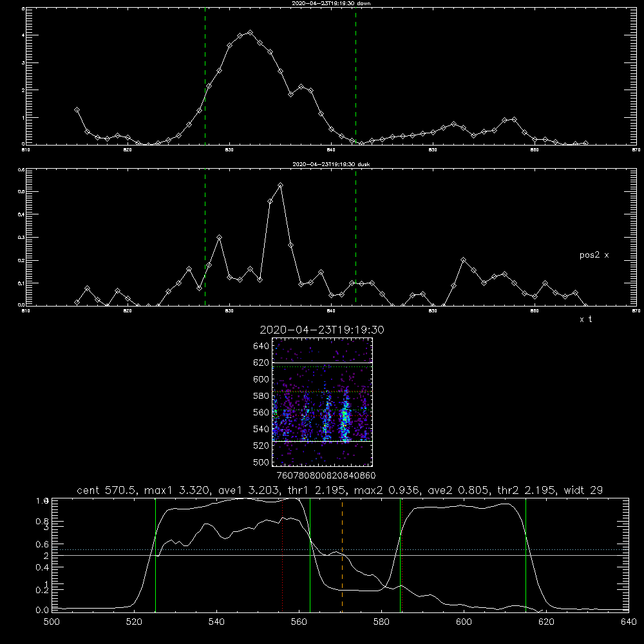This screenshot has height=644, width=644.
Task: Click the '600' y-axis label beside the heatmap
Action: pyautogui.click(x=261, y=379)
